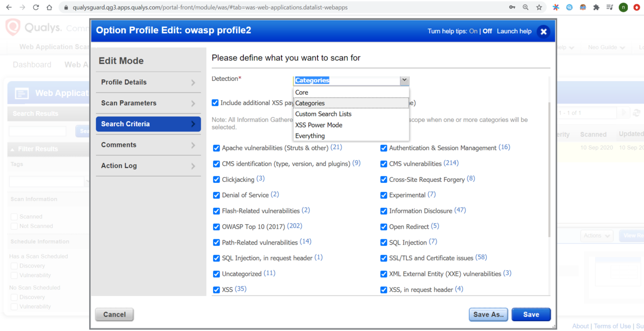Reload the page with the refresh icon

coord(36,8)
